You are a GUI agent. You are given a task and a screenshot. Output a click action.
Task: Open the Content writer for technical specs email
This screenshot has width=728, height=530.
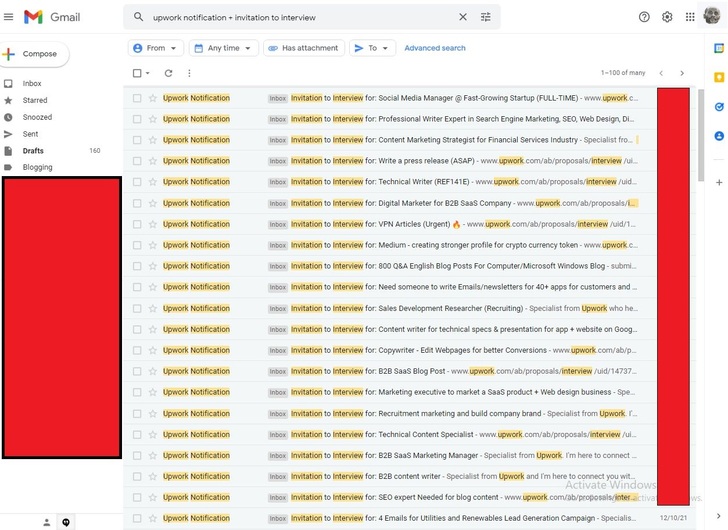(x=390, y=329)
